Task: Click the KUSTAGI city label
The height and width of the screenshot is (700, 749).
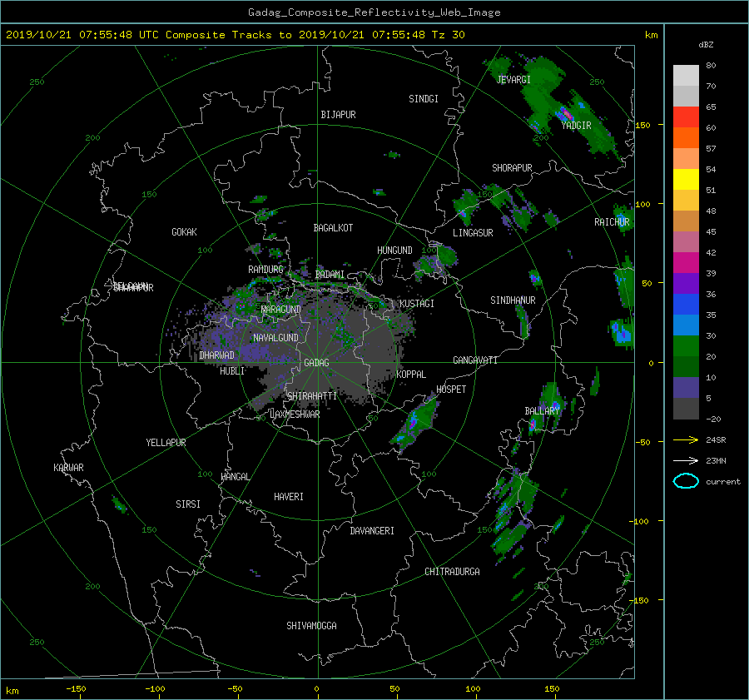Action: coord(417,304)
